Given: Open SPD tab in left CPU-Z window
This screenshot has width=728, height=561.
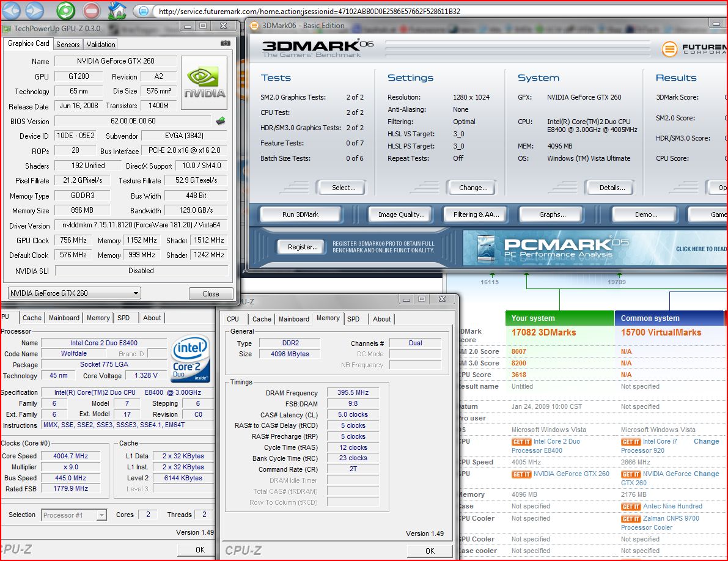Looking at the screenshot, I should coord(123,318).
